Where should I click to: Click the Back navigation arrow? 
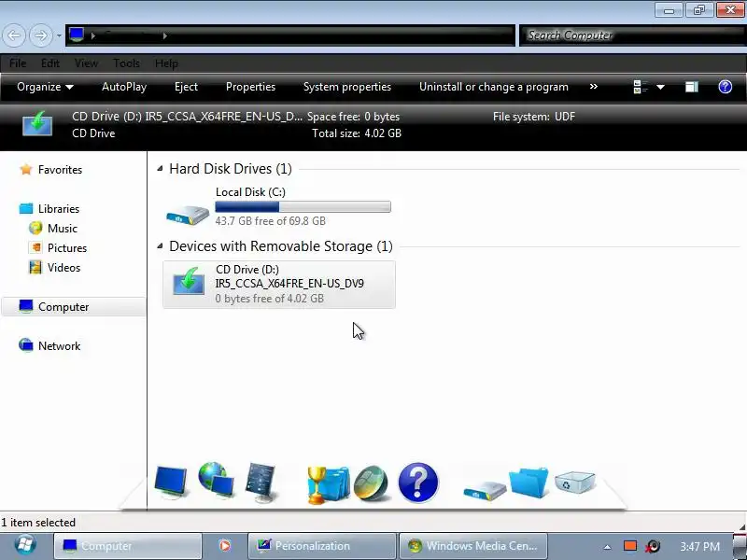(x=14, y=35)
